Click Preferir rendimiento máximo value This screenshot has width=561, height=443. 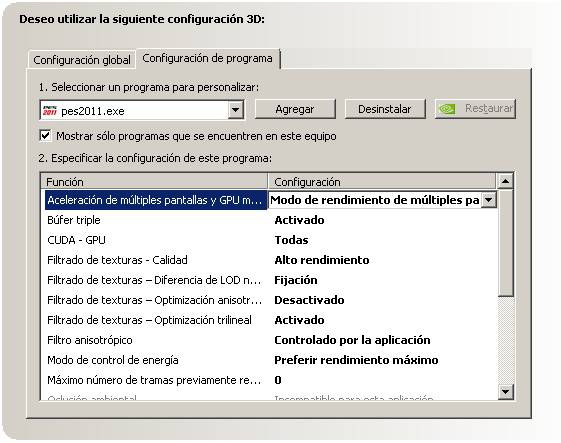[x=356, y=360]
